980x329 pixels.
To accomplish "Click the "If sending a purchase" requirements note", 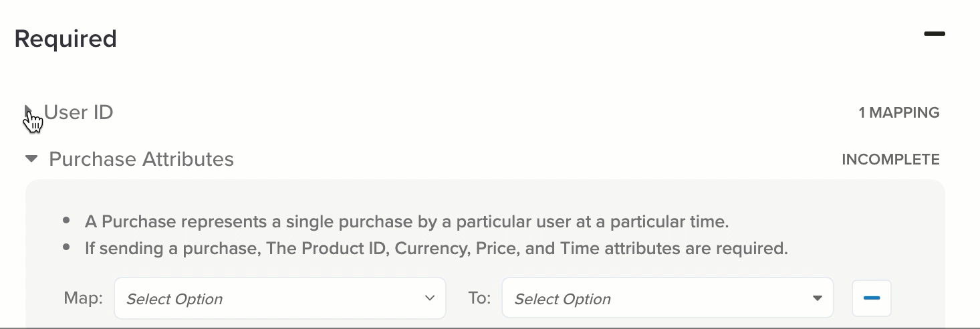I will [436, 249].
